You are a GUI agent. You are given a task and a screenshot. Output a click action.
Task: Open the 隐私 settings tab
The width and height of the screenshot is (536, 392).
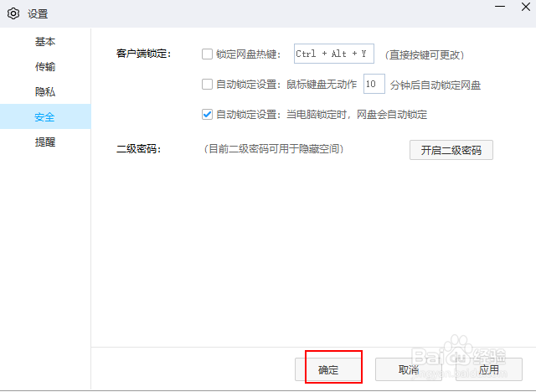pyautogui.click(x=45, y=91)
